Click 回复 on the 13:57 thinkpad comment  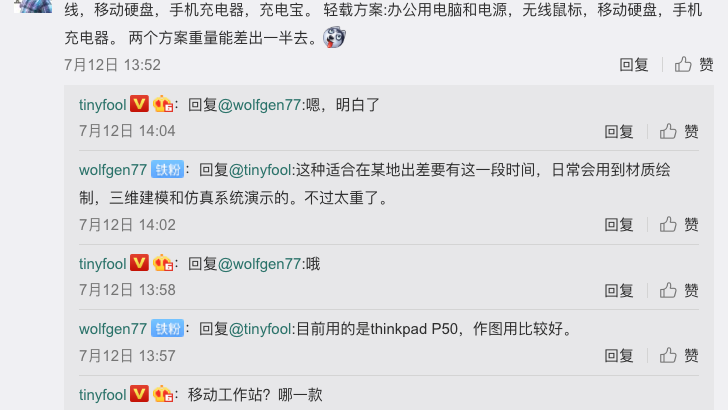pos(619,356)
